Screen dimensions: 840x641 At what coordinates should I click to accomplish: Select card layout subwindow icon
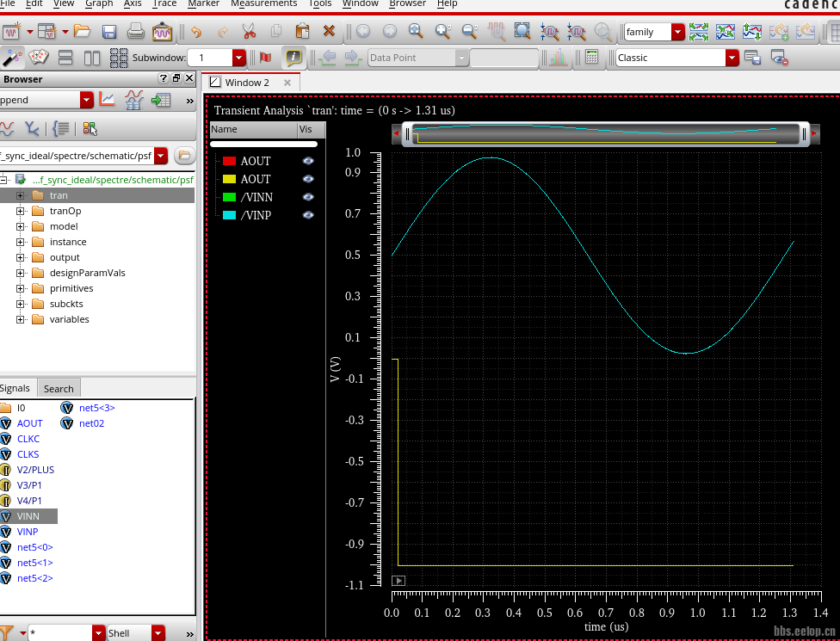point(39,57)
